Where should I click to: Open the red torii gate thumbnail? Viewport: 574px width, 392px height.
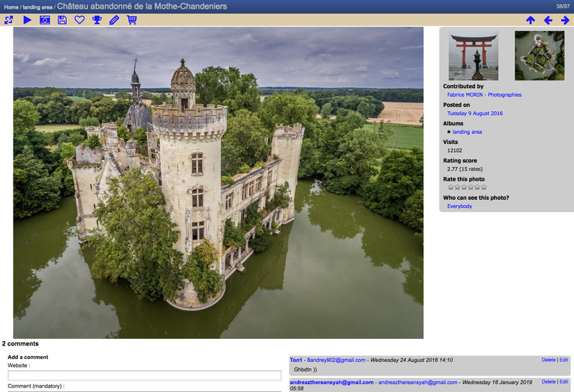click(x=473, y=56)
